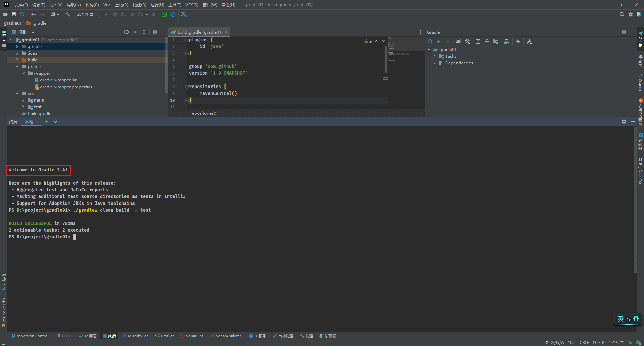The image size is (644, 346).
Task: Open Gradle panel gear options
Action: click(624, 32)
